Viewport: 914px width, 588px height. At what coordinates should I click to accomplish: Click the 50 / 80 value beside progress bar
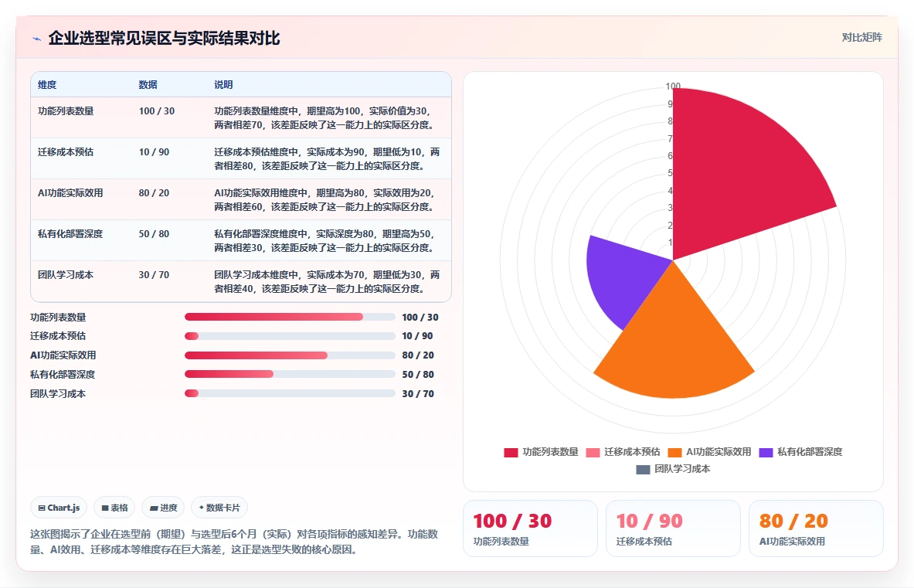coord(418,374)
